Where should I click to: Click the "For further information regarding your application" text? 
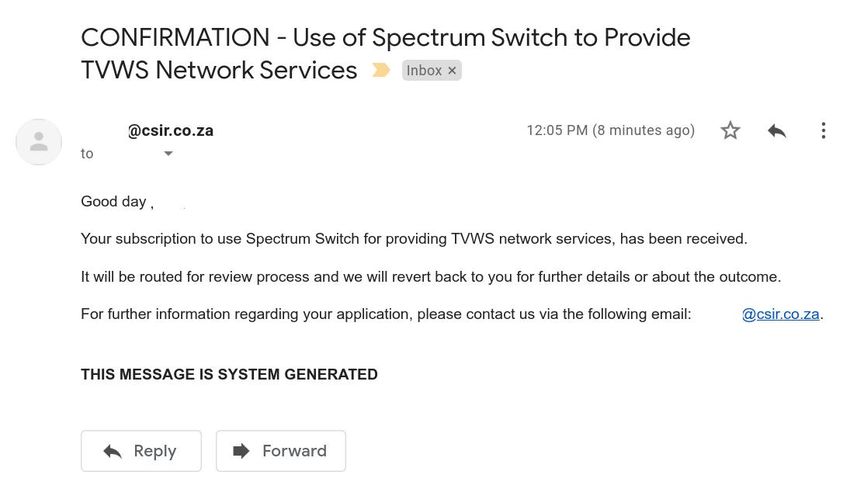[386, 314]
